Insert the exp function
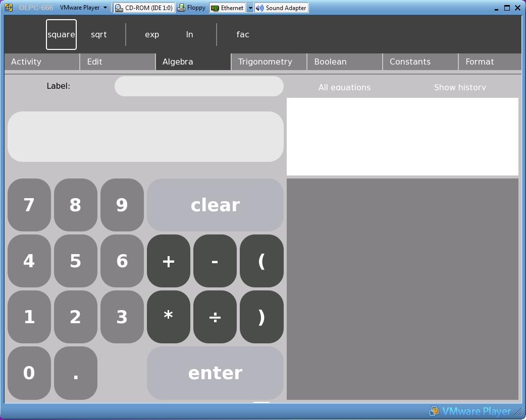The width and height of the screenshot is (526, 420). [152, 35]
